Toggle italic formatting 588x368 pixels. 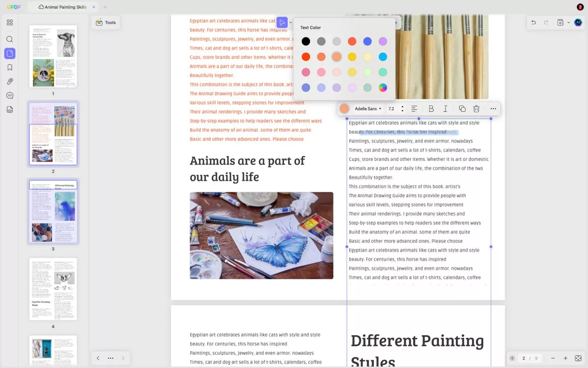pos(445,109)
